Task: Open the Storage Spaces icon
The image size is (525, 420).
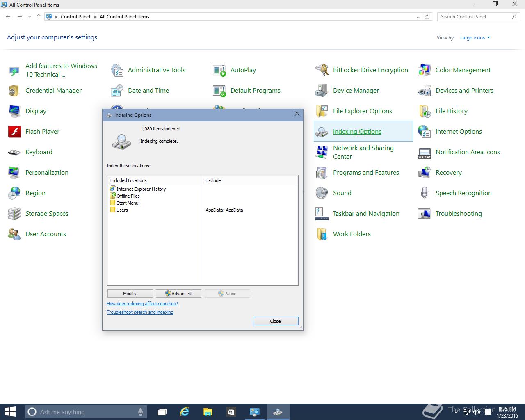Action: pos(14,214)
